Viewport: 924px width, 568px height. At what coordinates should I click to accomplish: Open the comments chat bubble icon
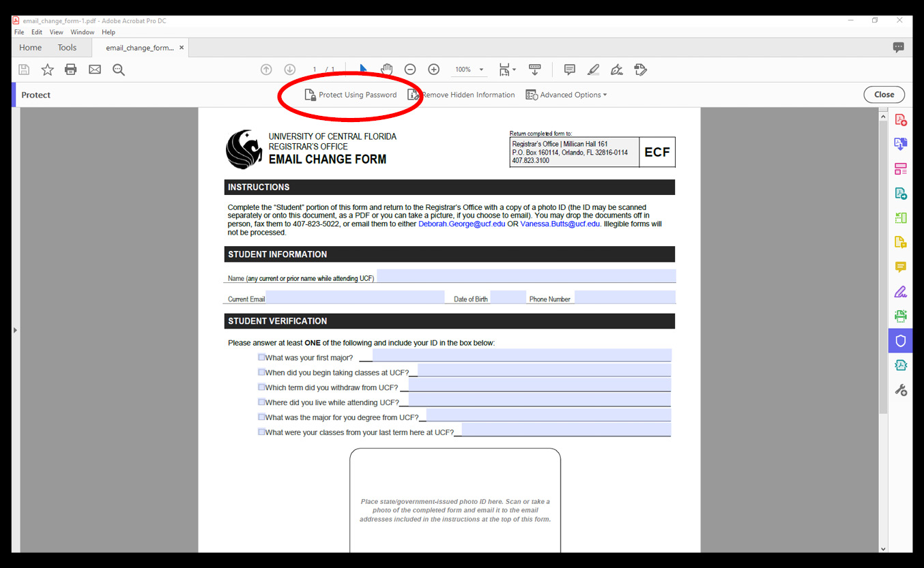(899, 48)
